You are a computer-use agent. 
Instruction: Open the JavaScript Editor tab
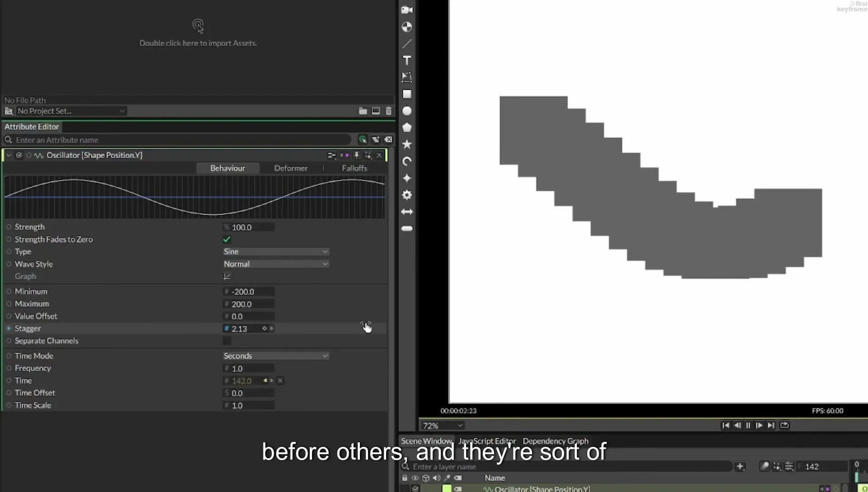click(487, 441)
